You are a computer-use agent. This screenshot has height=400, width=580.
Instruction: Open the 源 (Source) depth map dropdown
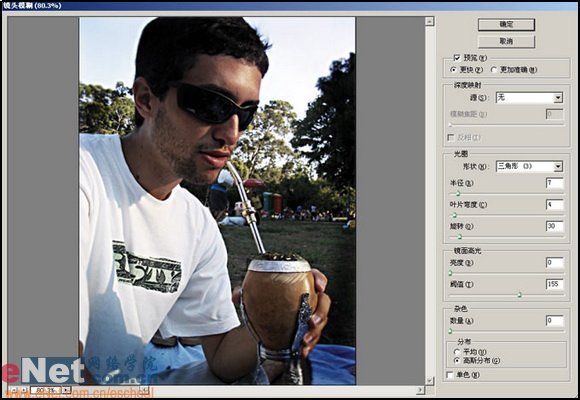(529, 98)
